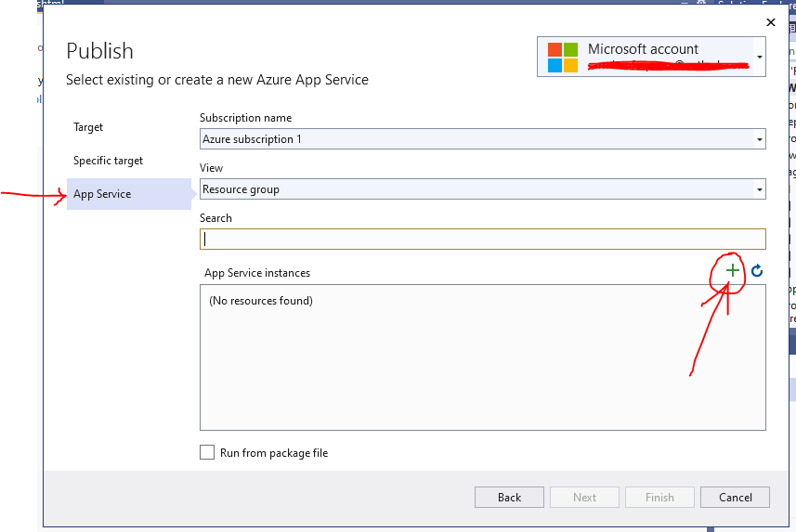Focus the Search input field
The image size is (796, 532).
click(482, 240)
